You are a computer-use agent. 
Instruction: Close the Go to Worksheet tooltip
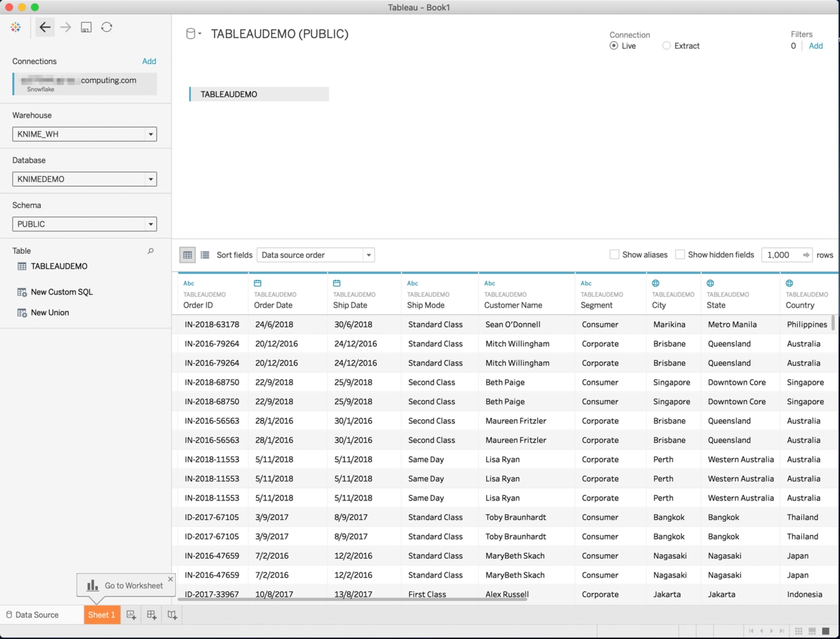(x=170, y=579)
